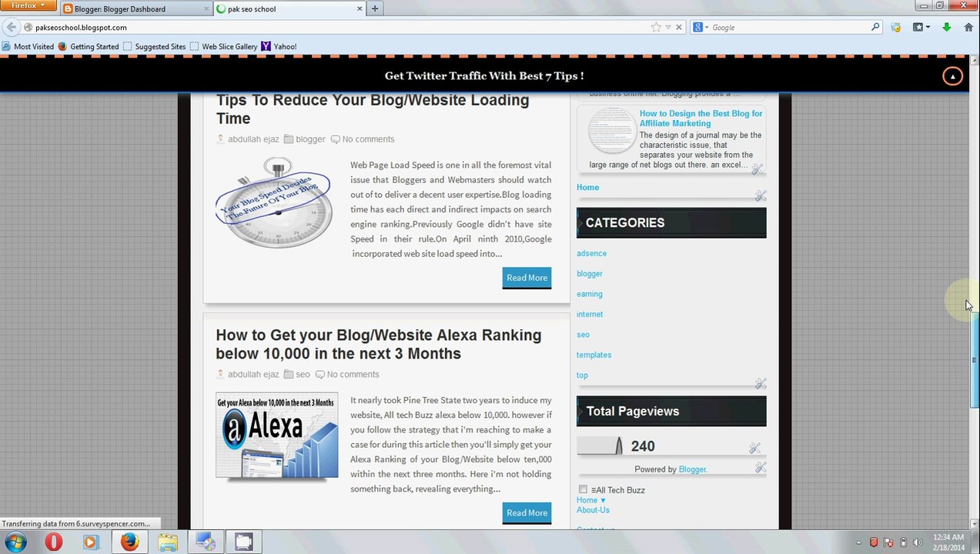The height and width of the screenshot is (554, 980).
Task: Open a new tab with plus button
Action: [x=375, y=9]
